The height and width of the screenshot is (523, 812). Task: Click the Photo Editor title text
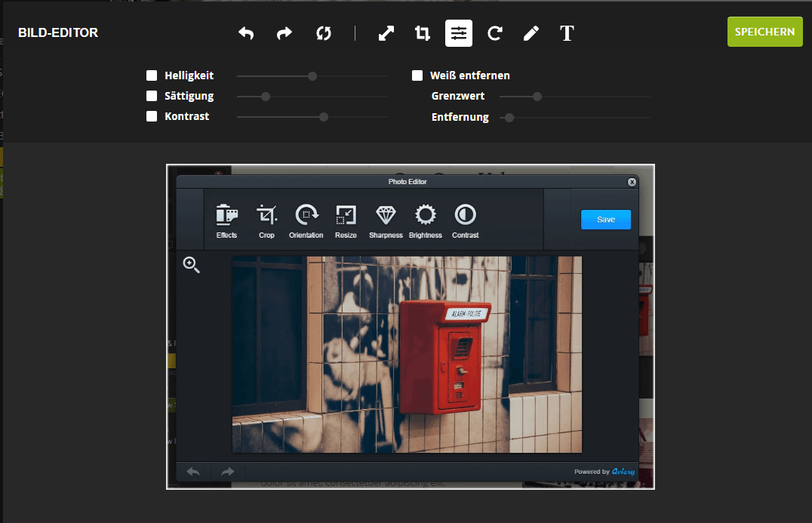(408, 182)
